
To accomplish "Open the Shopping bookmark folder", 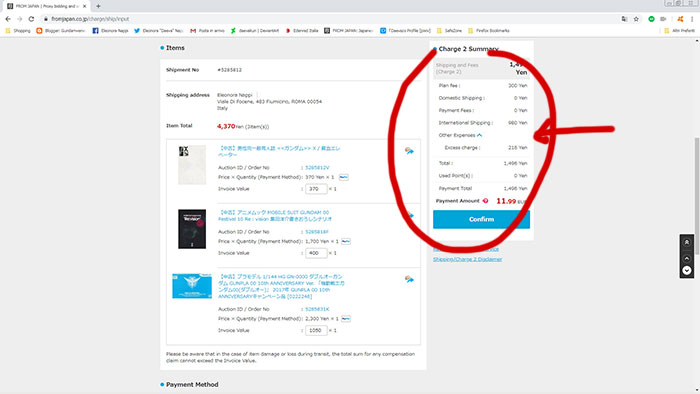I will tap(18, 31).
